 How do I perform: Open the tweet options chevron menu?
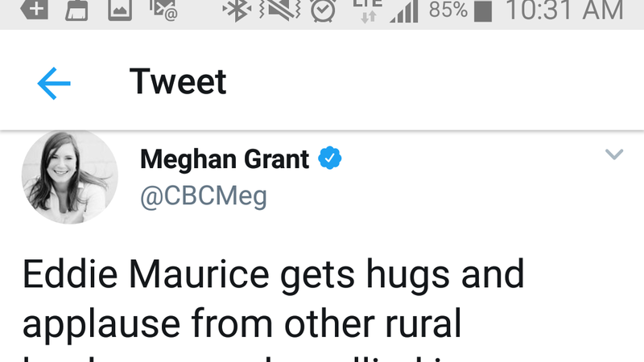[613, 154]
